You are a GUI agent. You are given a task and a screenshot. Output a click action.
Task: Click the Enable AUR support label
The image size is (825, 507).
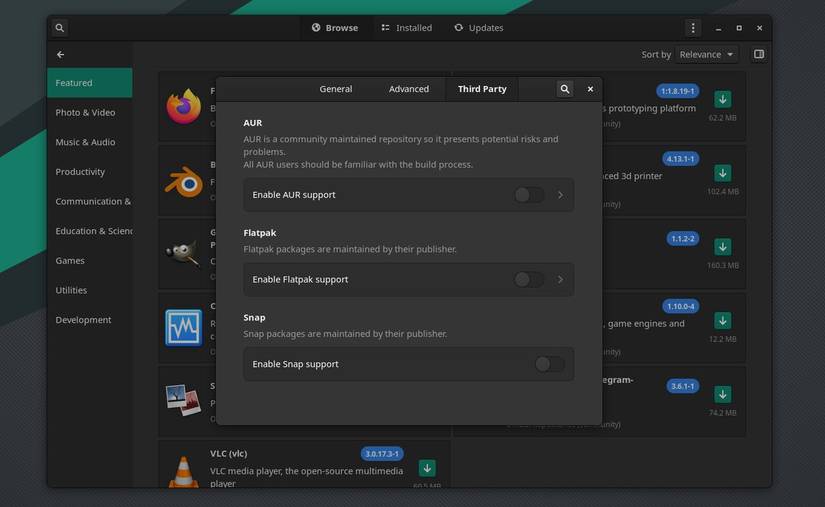(294, 195)
